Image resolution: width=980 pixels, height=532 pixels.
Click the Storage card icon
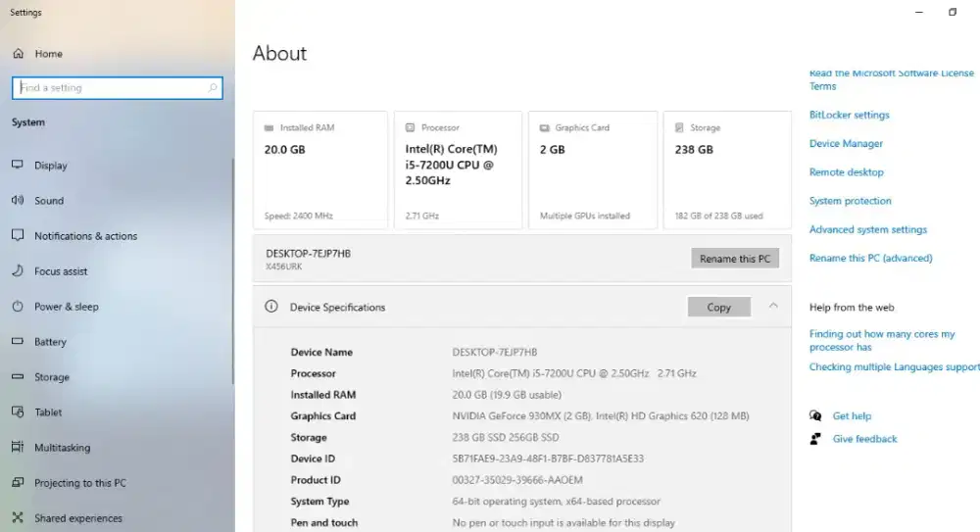coord(679,127)
